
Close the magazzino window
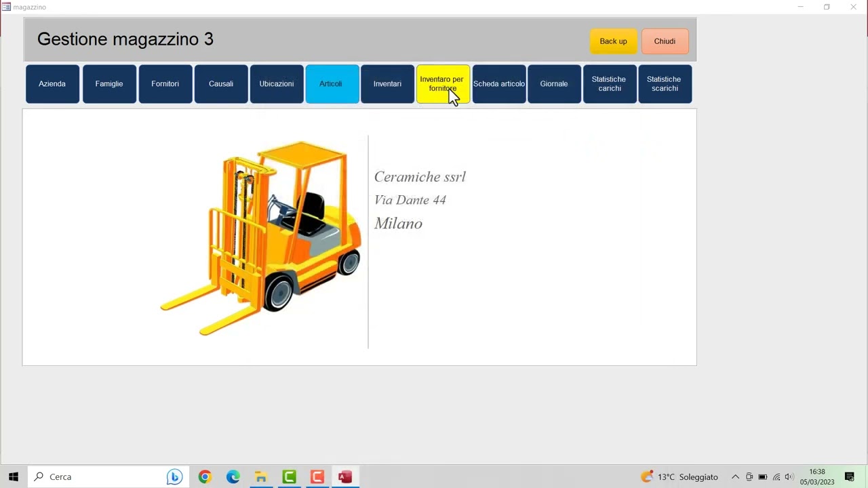tap(854, 7)
